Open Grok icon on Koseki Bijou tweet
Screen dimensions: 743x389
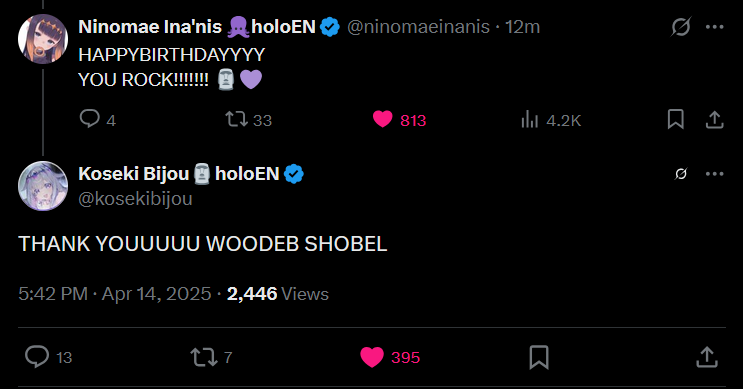tap(681, 174)
